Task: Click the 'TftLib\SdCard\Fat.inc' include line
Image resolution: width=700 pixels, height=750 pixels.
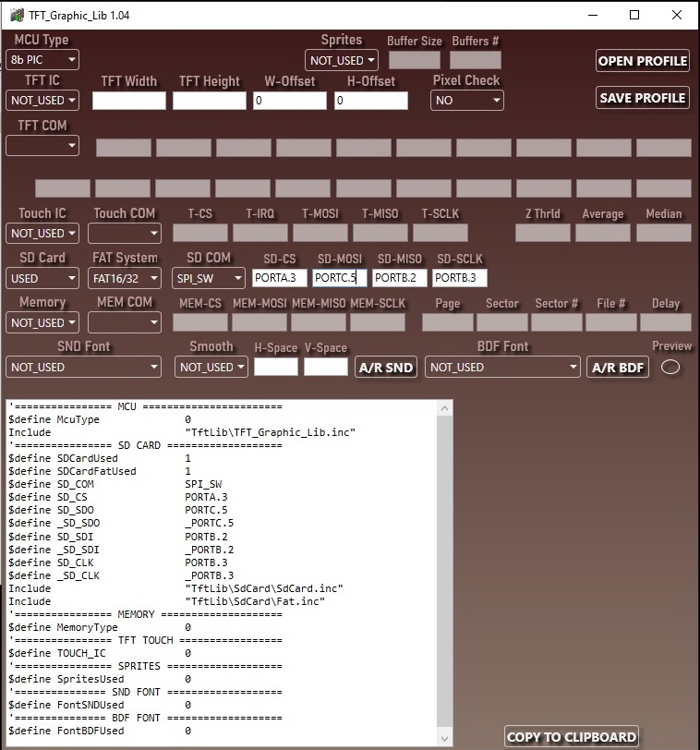Action: click(x=167, y=601)
